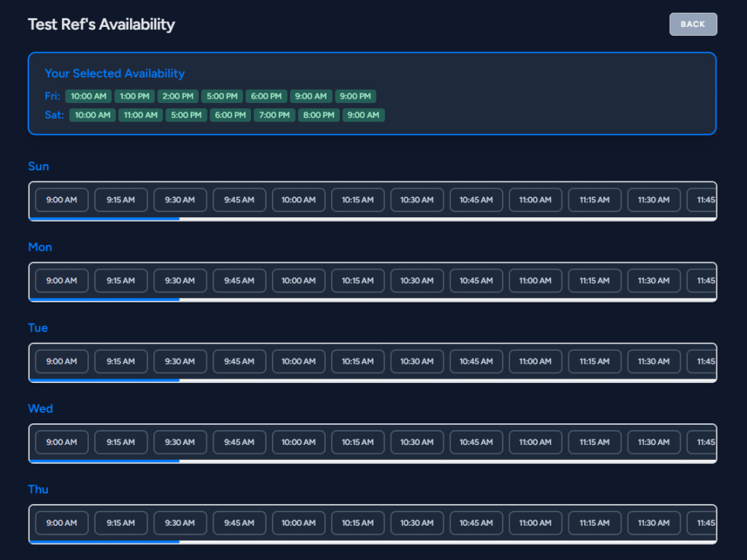Enable the Mon 11:15 AM slot
Screen dimensions: 747x560
click(595, 281)
